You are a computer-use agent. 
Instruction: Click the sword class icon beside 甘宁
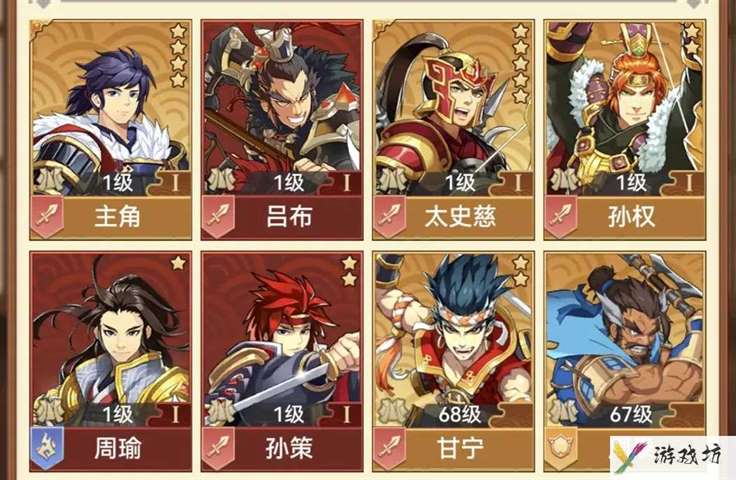(x=390, y=448)
